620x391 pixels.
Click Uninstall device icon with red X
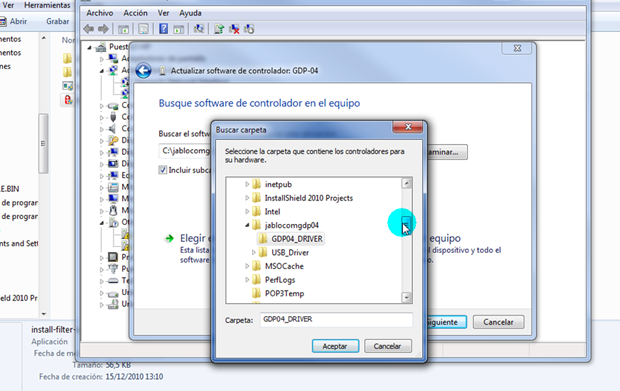click(x=234, y=29)
